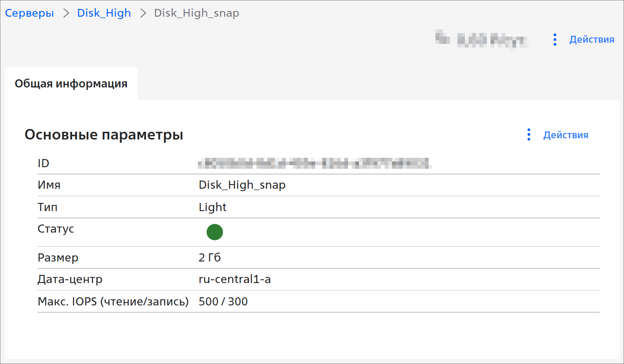
Task: Click chevron separator after Disk_High breadcrumb
Action: [x=143, y=13]
